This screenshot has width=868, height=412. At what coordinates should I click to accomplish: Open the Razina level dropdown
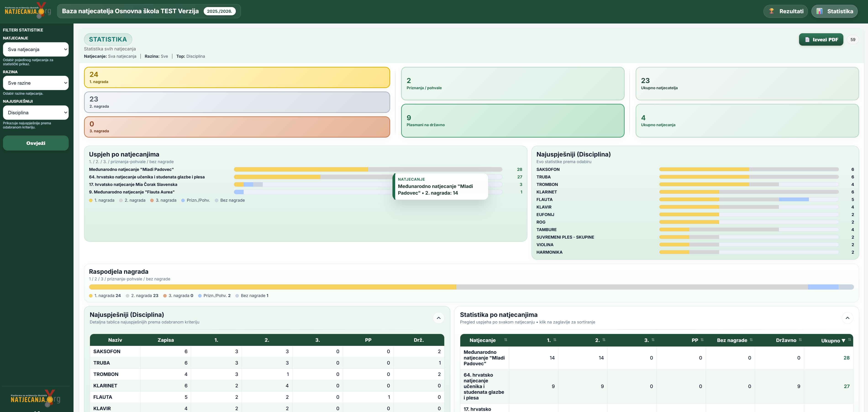36,83
